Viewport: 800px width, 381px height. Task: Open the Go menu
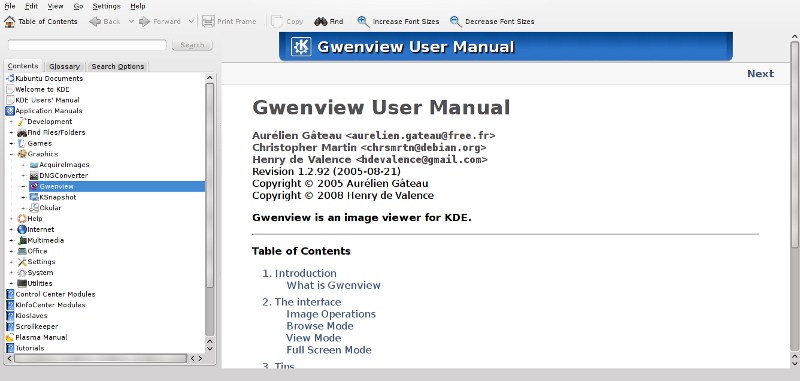click(78, 6)
